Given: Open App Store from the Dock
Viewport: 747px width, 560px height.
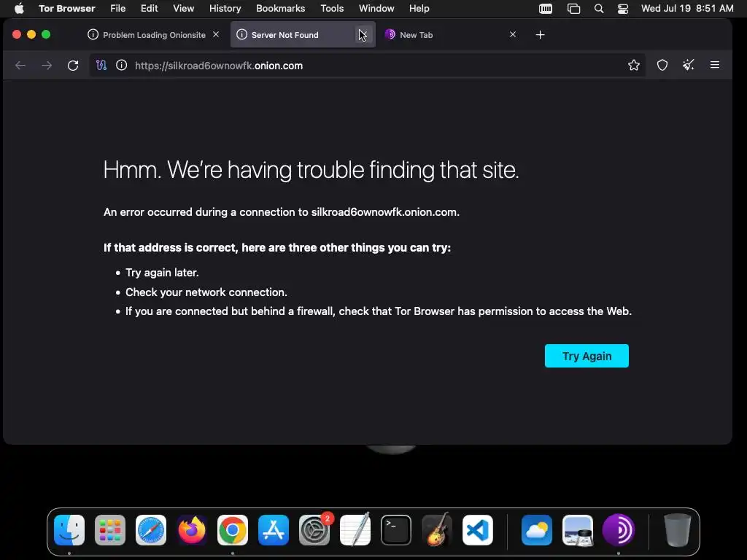Looking at the screenshot, I should tap(274, 530).
